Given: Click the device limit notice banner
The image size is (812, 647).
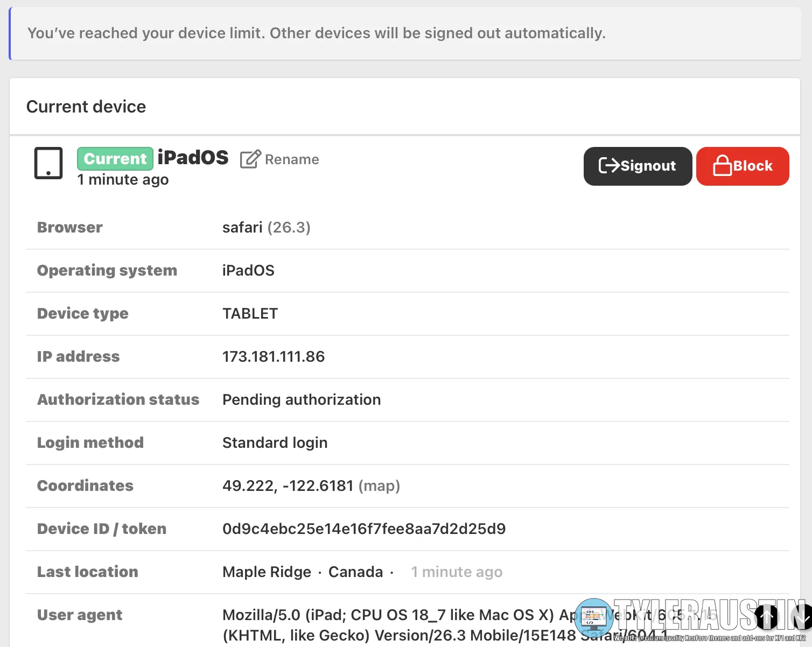Looking at the screenshot, I should pyautogui.click(x=317, y=33).
